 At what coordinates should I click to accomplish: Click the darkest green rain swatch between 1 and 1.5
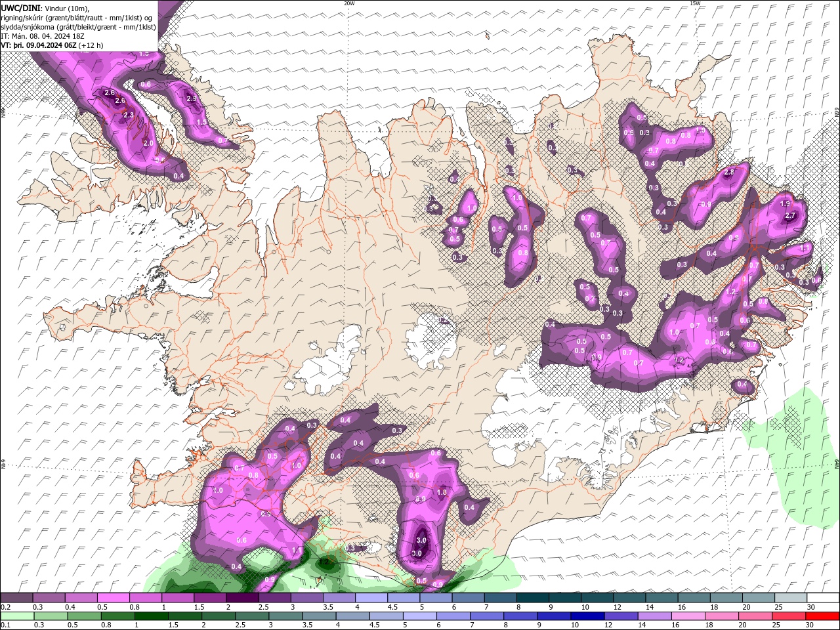(151, 616)
